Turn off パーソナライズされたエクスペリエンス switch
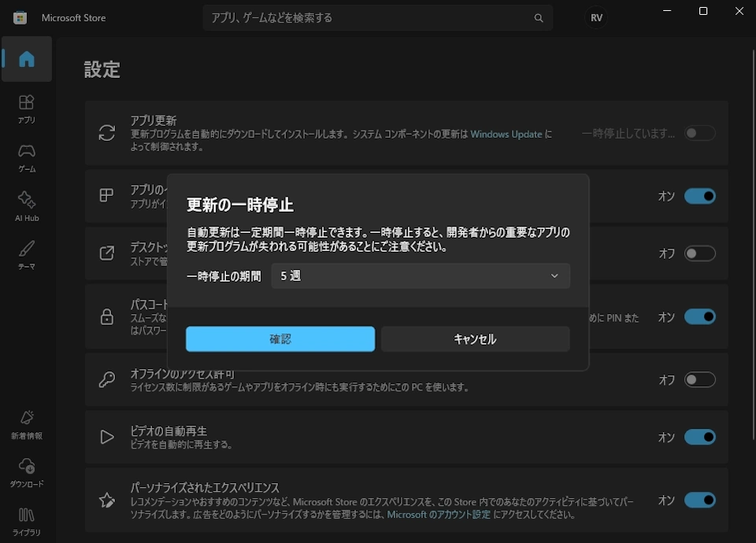The height and width of the screenshot is (543, 756). point(699,501)
